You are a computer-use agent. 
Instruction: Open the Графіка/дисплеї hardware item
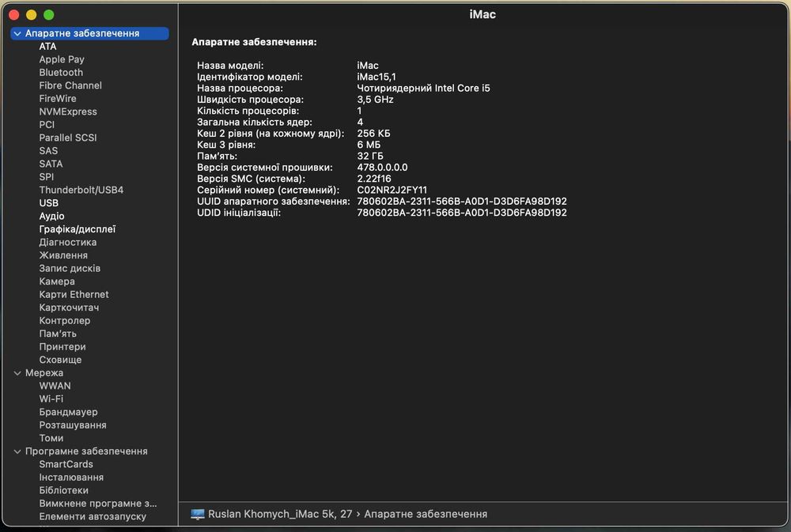coord(78,229)
